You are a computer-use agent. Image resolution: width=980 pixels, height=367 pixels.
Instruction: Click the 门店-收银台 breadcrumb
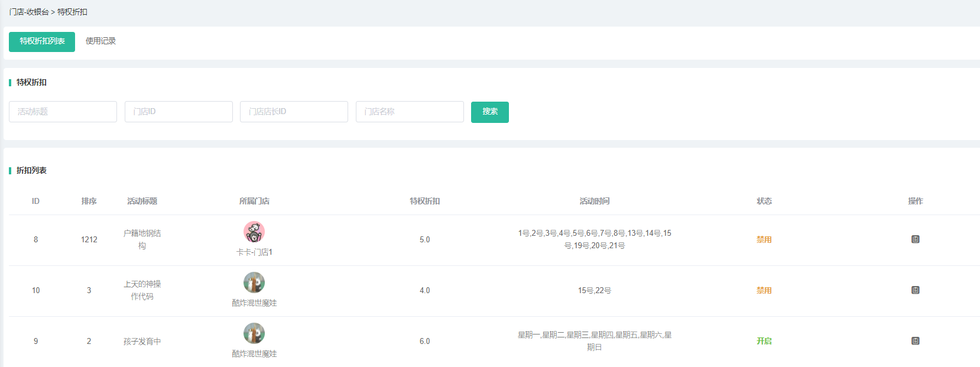click(x=29, y=12)
